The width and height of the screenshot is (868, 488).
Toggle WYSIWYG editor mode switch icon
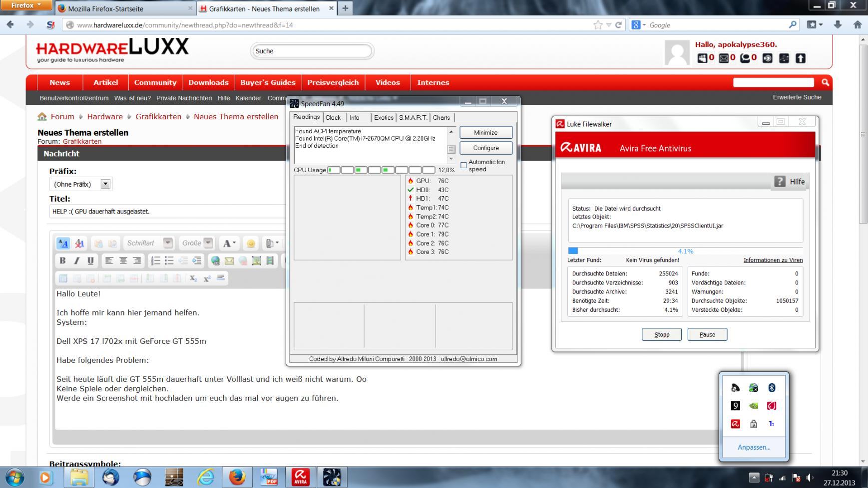(63, 244)
